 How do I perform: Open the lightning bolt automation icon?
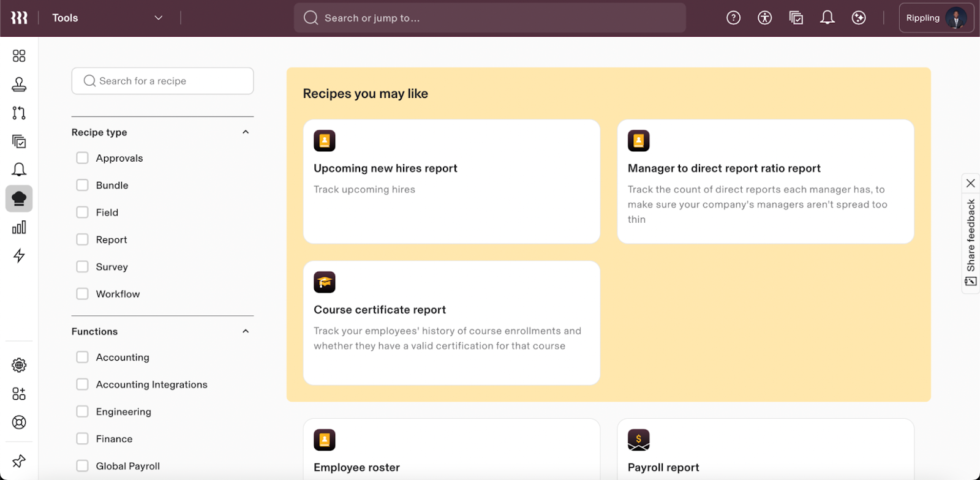19,255
